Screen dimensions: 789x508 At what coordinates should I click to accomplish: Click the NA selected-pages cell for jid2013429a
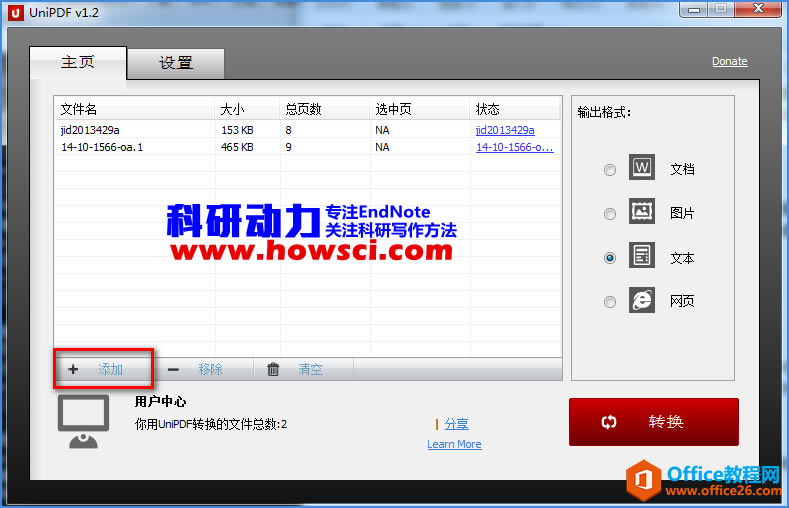[382, 130]
